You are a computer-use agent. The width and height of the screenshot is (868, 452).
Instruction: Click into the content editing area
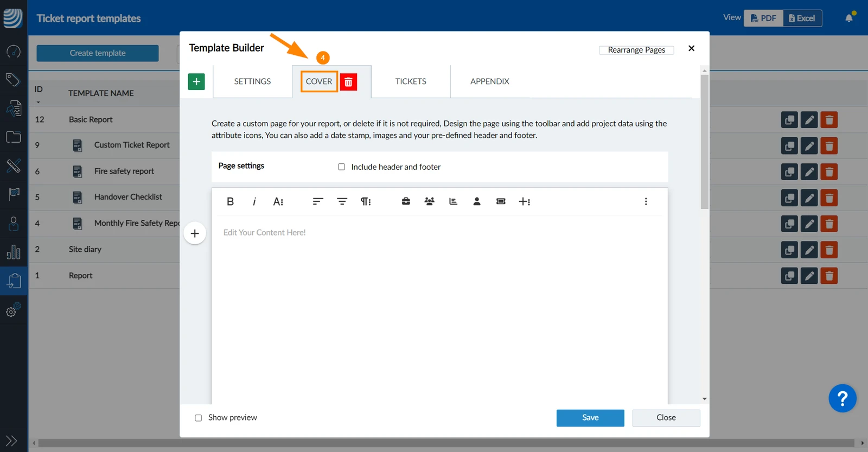tap(440, 309)
